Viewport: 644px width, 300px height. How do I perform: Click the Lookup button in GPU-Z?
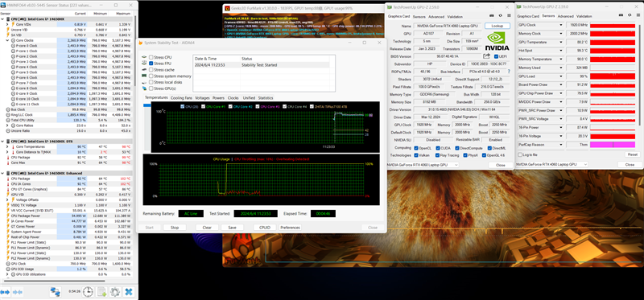point(497,26)
